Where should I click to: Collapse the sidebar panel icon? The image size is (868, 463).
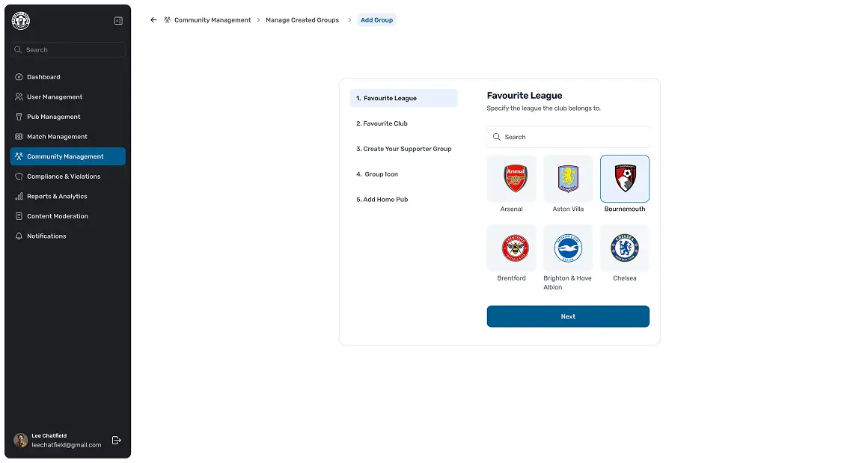[x=118, y=21]
